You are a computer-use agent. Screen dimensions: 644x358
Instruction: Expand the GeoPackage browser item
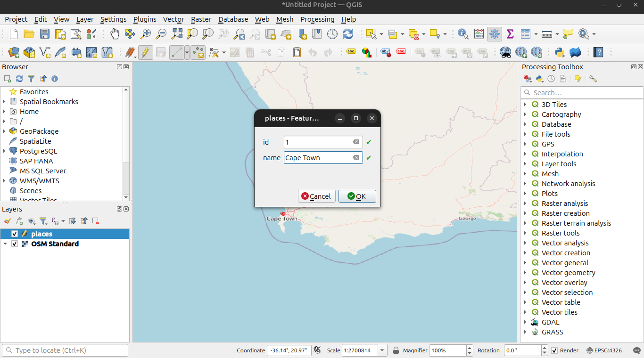(x=4, y=131)
